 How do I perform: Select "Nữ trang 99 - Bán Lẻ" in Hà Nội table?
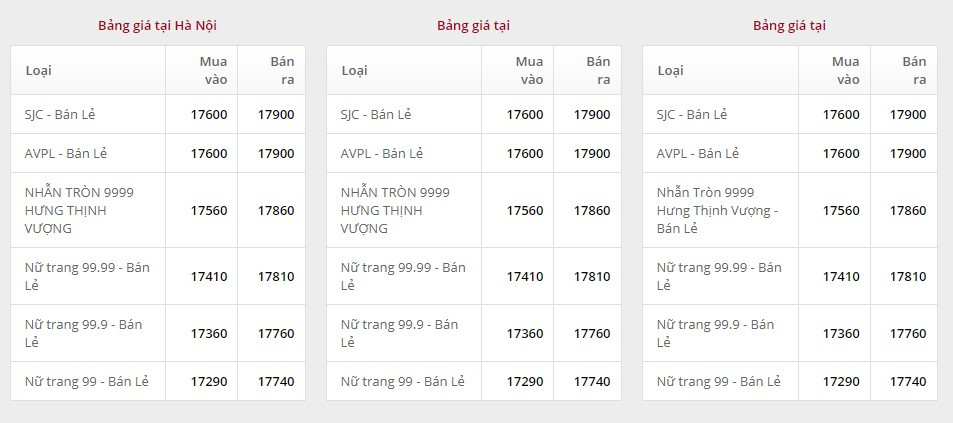pyautogui.click(x=86, y=381)
